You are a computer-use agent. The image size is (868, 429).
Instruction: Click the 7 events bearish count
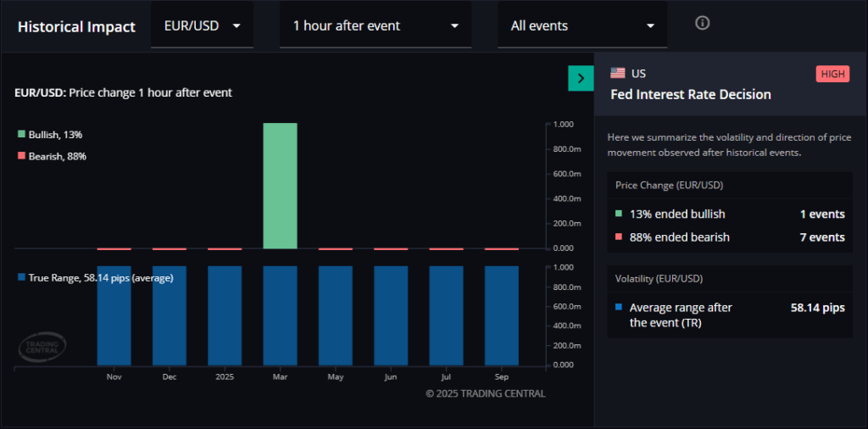tap(822, 237)
